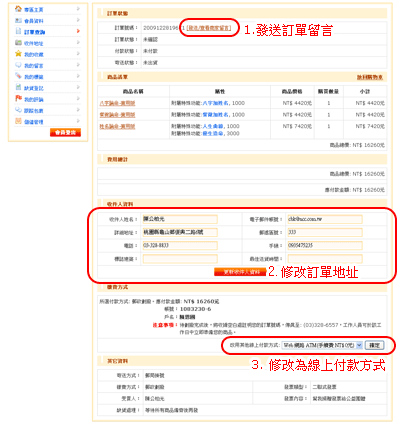
Task: Click the grey arrow beside 會員資料
Action: pyautogui.click(x=78, y=20)
